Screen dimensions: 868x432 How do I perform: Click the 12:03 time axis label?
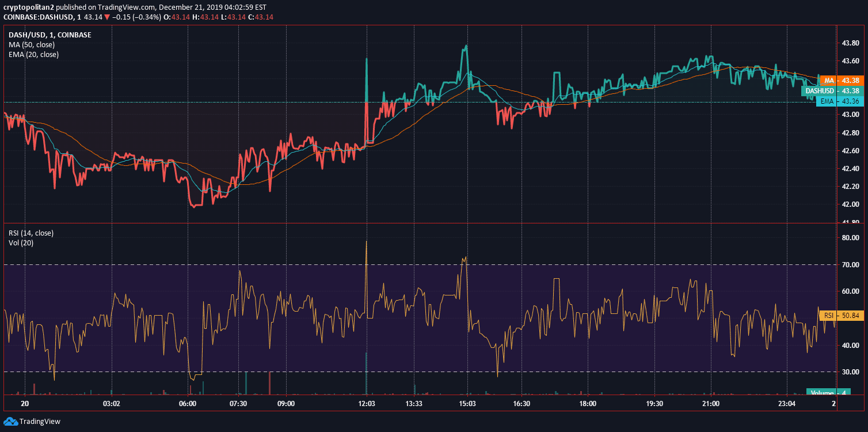367,404
